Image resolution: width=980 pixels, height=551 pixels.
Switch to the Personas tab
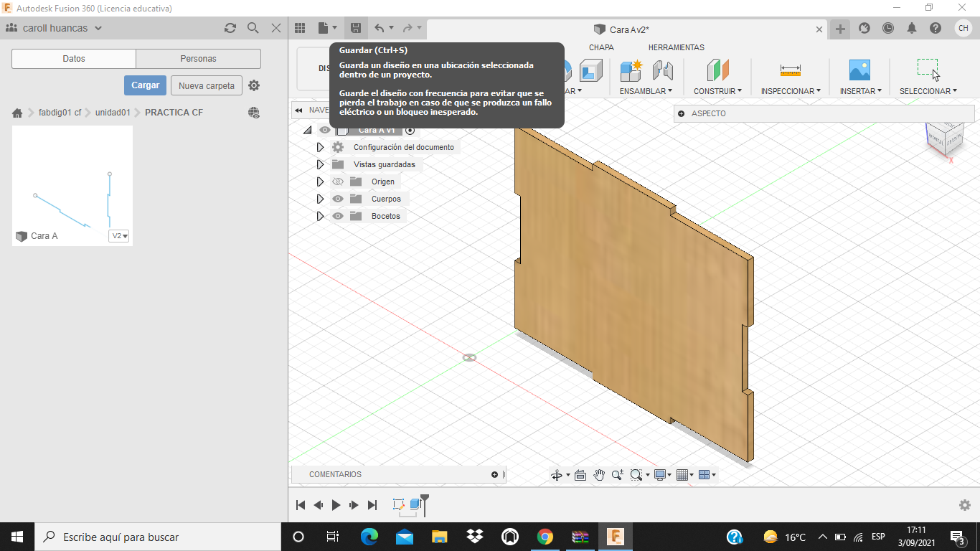tap(198, 59)
